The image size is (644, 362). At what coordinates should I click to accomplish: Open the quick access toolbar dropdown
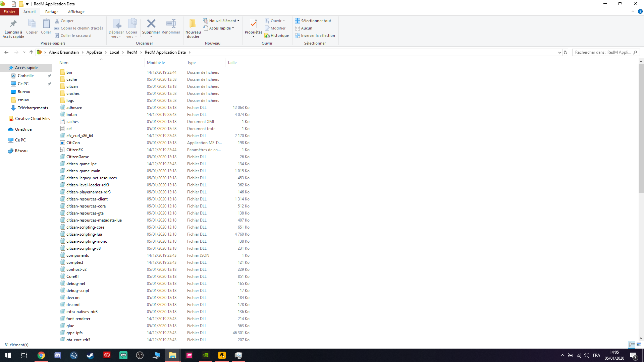coord(27,4)
